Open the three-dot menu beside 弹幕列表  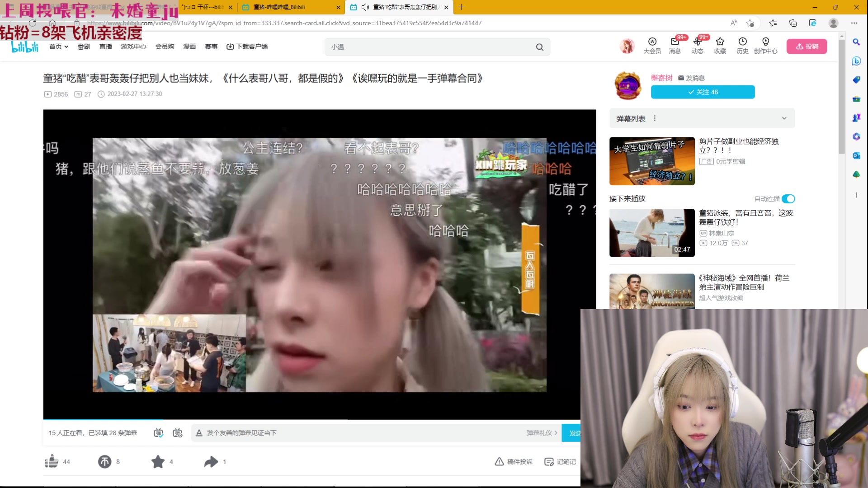coord(654,118)
